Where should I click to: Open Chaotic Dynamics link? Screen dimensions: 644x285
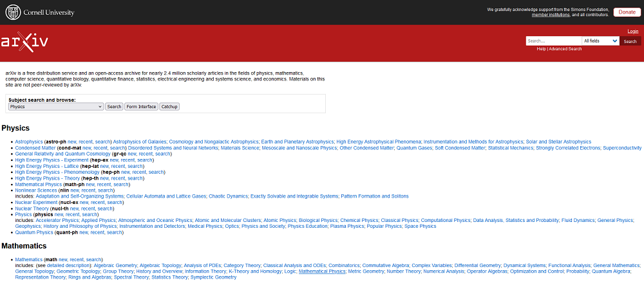229,196
